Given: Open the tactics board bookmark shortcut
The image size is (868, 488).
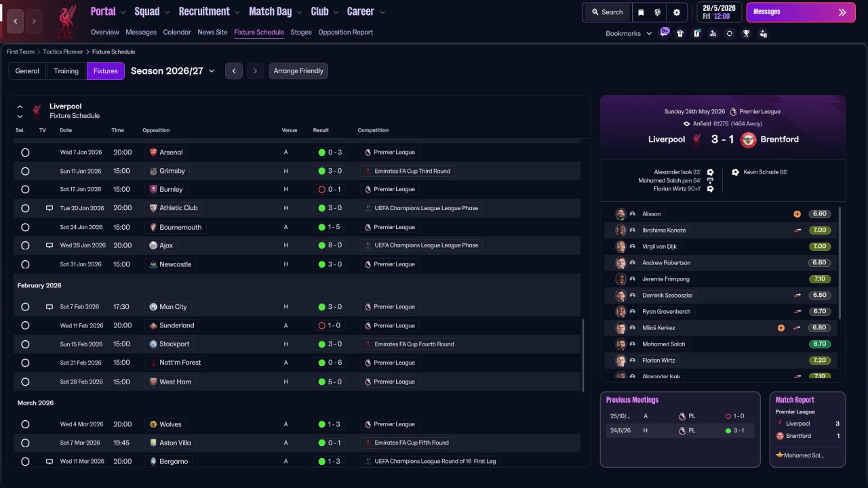Looking at the screenshot, I should point(696,33).
